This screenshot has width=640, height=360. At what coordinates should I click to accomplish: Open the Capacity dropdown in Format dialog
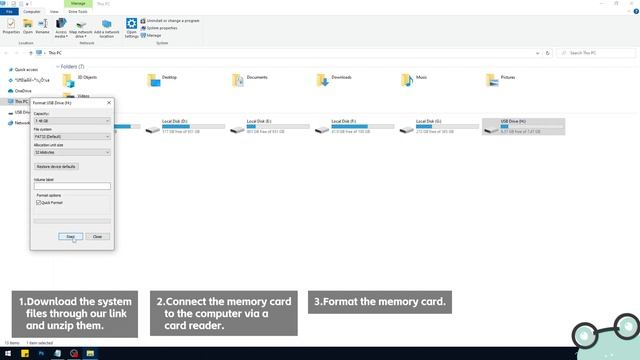click(x=72, y=121)
